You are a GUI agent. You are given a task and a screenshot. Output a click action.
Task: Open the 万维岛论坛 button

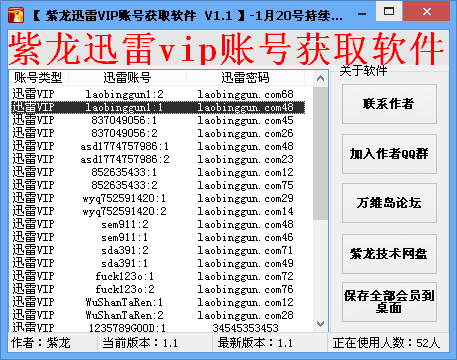coord(389,203)
